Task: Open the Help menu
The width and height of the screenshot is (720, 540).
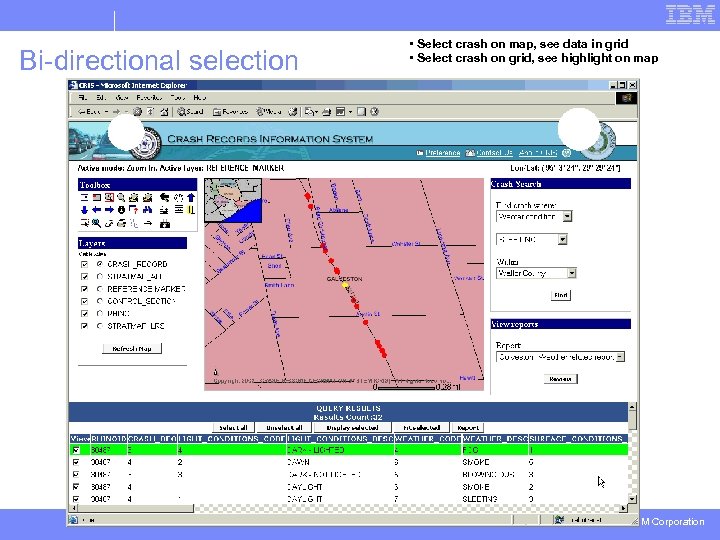Action: pyautogui.click(x=200, y=97)
